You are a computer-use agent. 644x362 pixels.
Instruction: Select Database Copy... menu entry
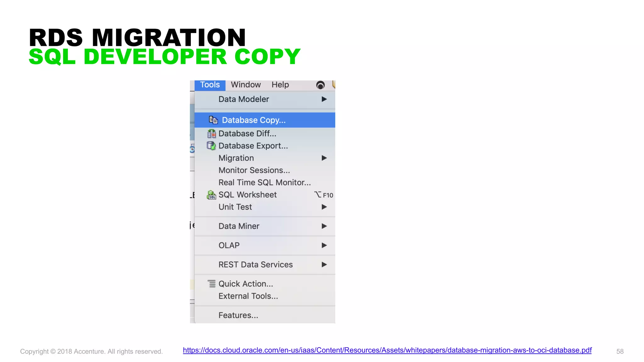265,120
